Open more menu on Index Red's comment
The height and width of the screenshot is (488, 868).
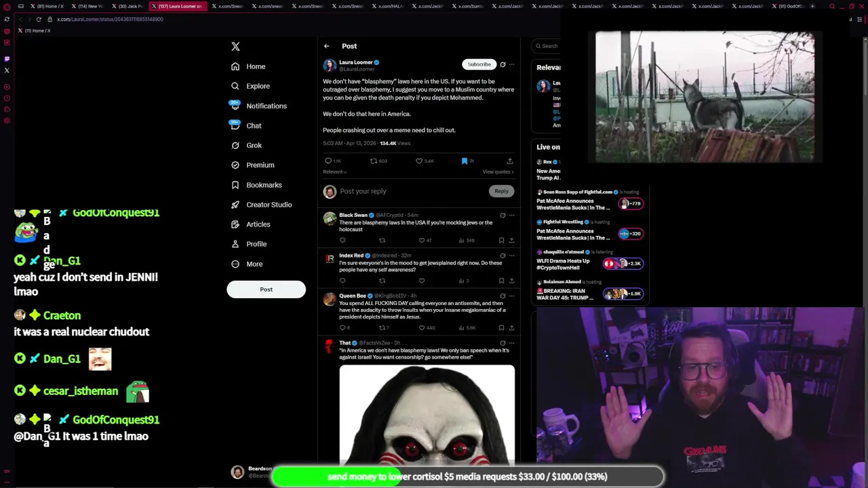tap(511, 256)
